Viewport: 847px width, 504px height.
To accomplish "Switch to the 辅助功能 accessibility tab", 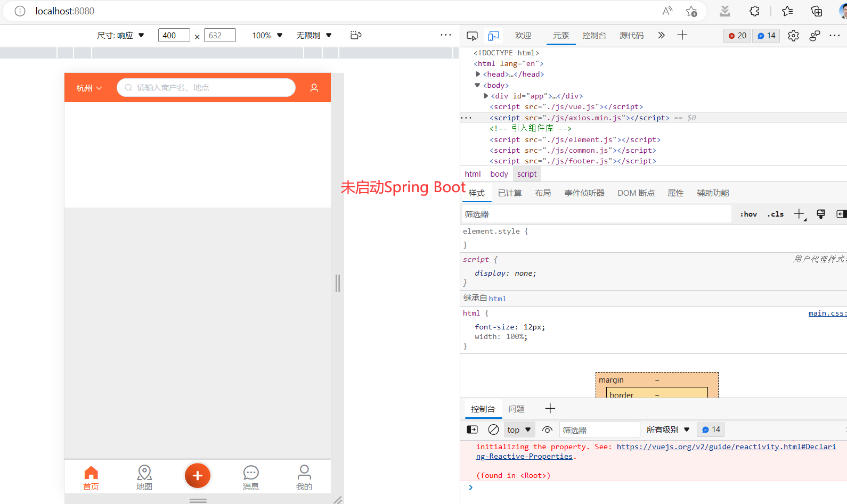I will (x=713, y=193).
